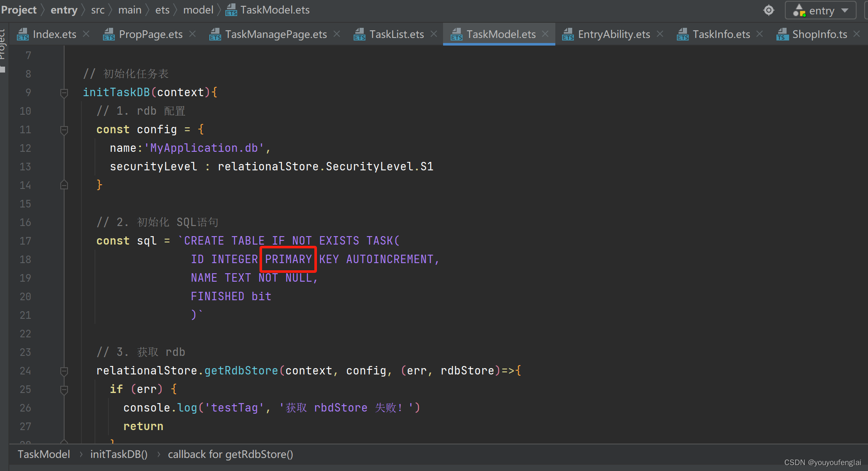Click SecurityLevel.S1 on line 13
The image size is (868, 471).
[379, 167]
